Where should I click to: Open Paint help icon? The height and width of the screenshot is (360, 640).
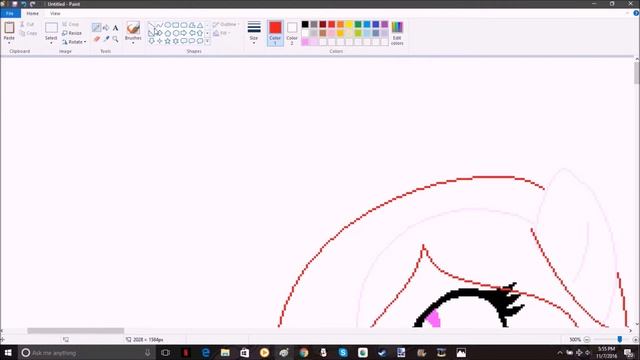tap(636, 13)
